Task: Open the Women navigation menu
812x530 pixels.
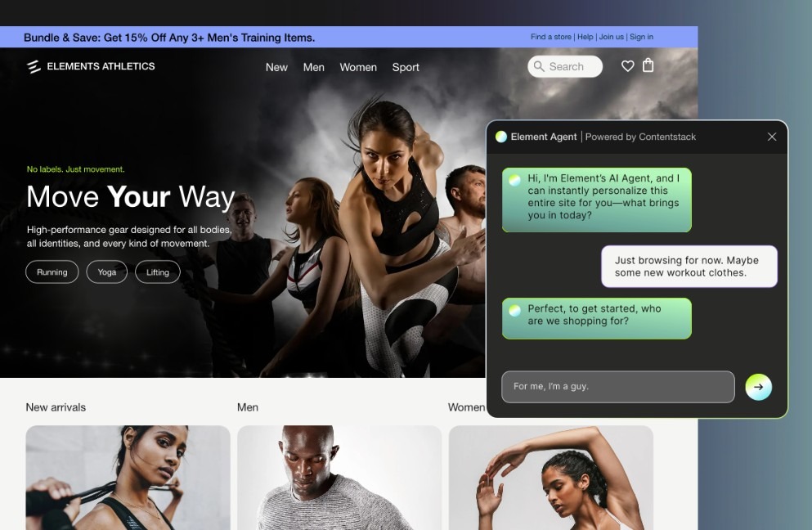Action: [358, 67]
